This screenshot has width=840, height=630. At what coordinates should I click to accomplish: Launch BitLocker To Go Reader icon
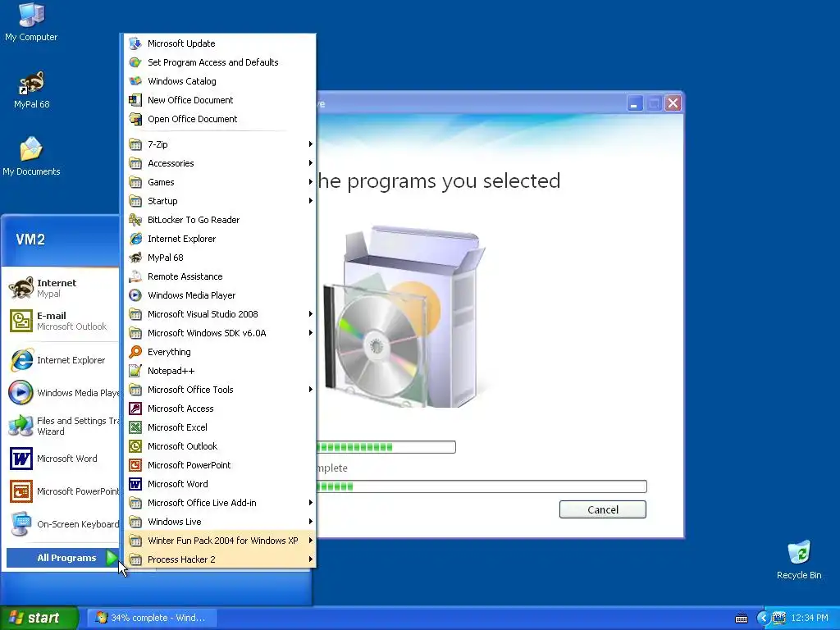[x=135, y=220]
